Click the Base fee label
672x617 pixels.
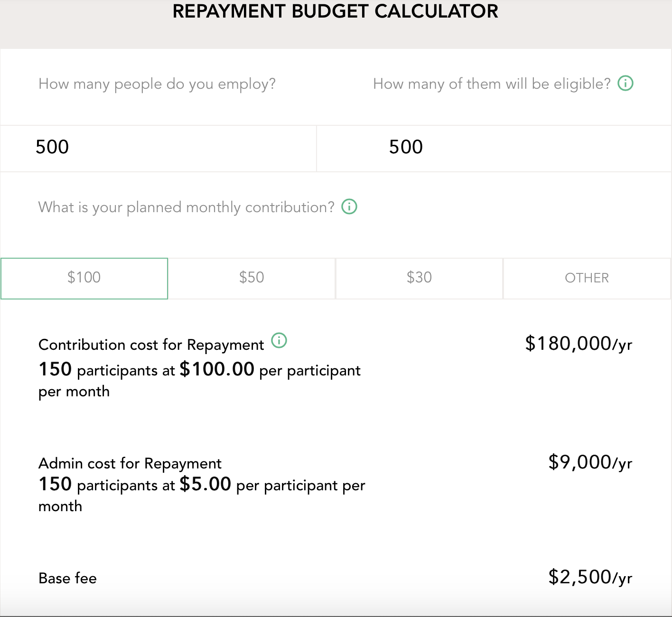pos(67,579)
